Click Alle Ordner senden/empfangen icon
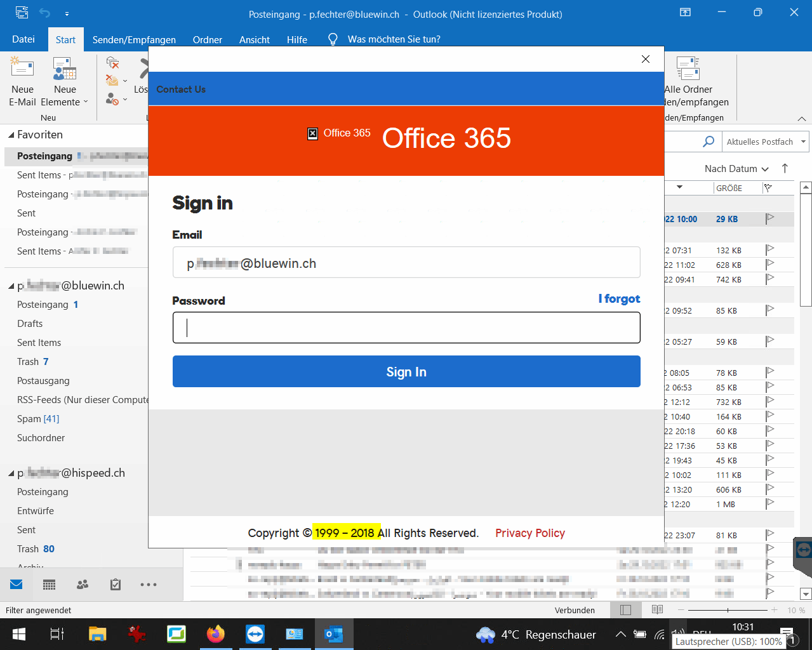Image resolution: width=812 pixels, height=650 pixels. coord(688,69)
